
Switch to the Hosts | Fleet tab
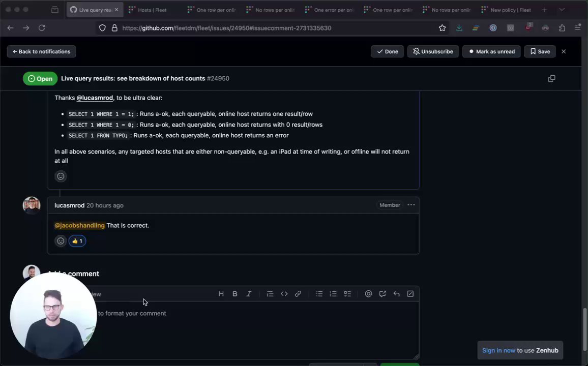(152, 10)
